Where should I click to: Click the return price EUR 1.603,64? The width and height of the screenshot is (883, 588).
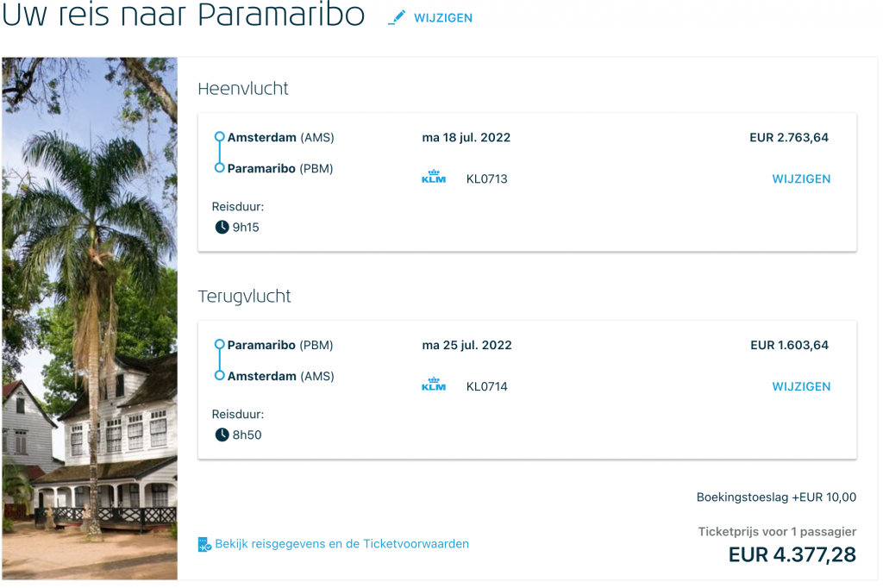pyautogui.click(x=789, y=346)
